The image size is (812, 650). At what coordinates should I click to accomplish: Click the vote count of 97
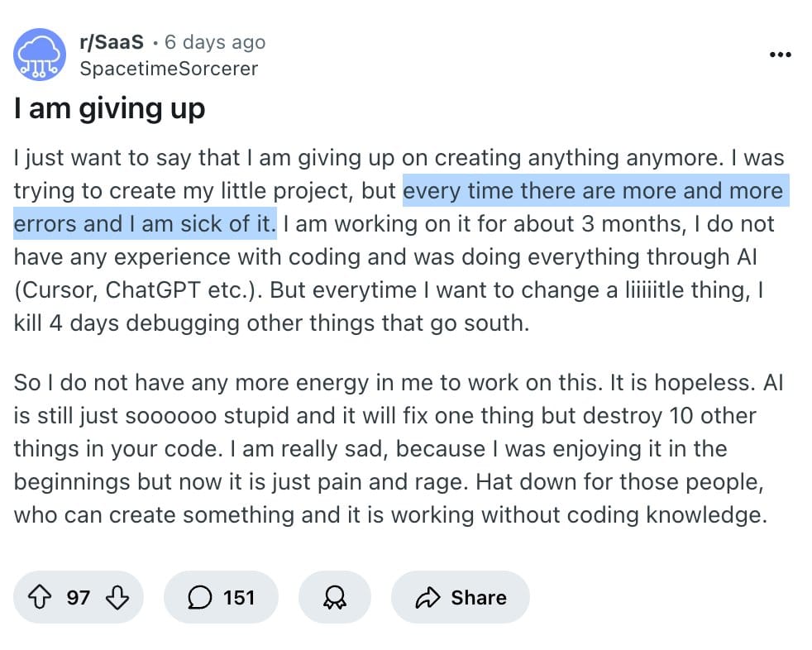(x=79, y=597)
